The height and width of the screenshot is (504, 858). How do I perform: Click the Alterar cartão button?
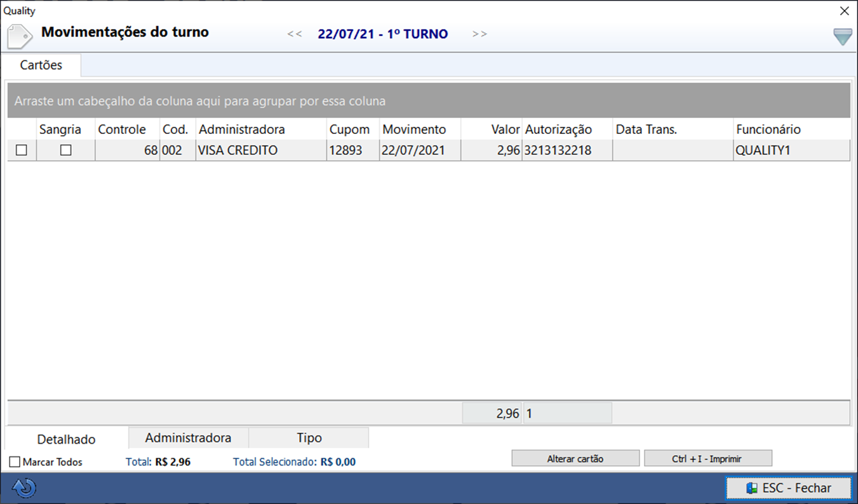(x=575, y=458)
